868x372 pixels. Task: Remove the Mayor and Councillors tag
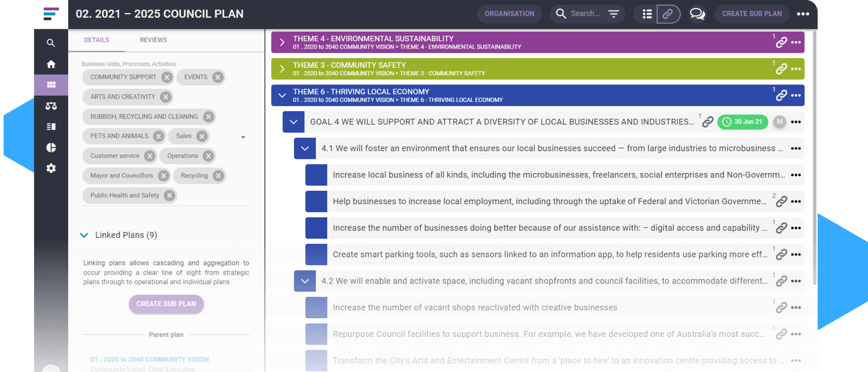point(163,176)
